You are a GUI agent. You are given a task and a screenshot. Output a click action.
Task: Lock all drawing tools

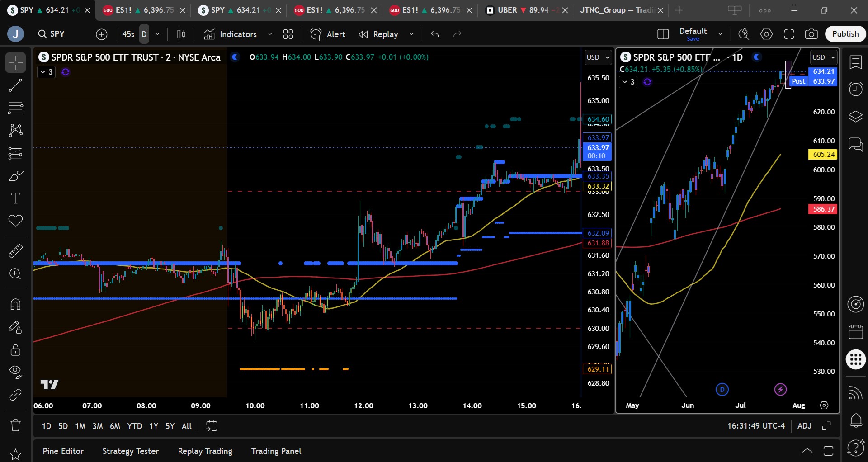coord(15,350)
